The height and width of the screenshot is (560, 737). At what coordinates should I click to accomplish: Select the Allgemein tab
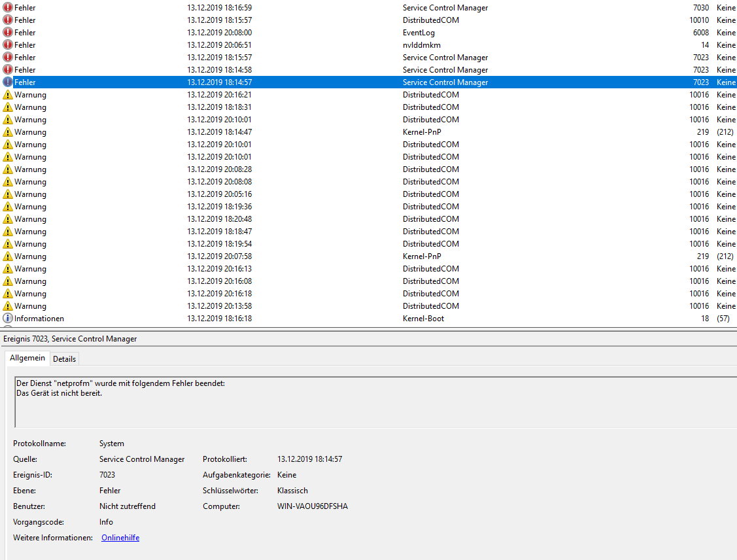[27, 358]
